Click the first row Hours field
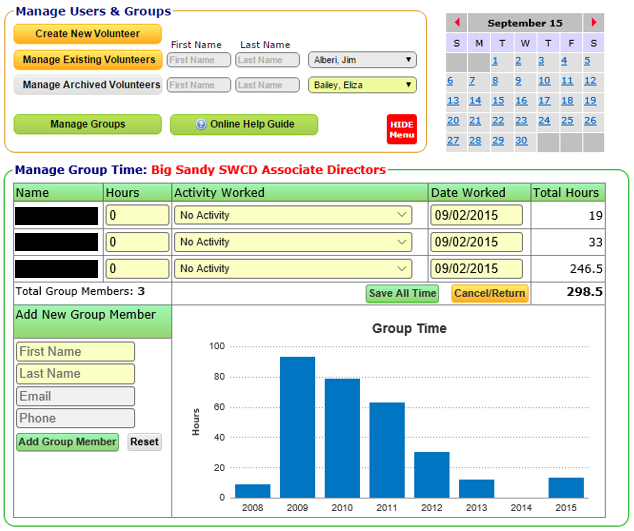This screenshot has height=531, width=634. pos(137,215)
